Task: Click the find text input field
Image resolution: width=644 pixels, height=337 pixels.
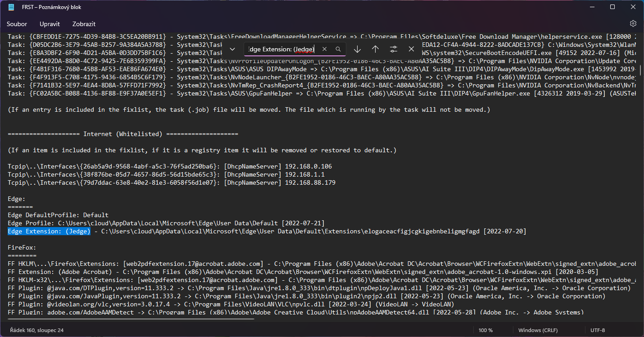Action: (x=281, y=49)
